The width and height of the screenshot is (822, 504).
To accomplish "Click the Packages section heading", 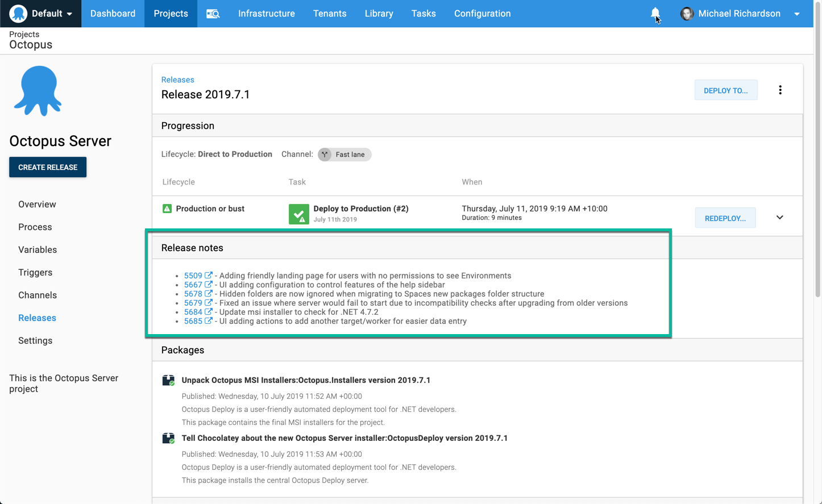I will pyautogui.click(x=182, y=350).
